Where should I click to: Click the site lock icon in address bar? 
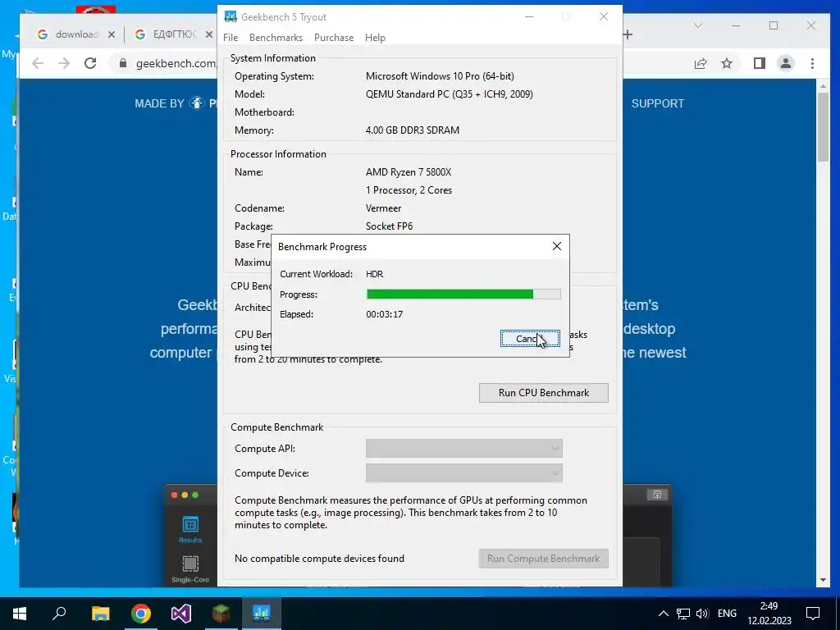tap(123, 63)
